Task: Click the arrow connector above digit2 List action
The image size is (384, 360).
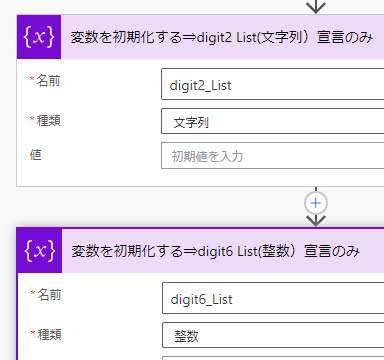Action: pos(316,7)
